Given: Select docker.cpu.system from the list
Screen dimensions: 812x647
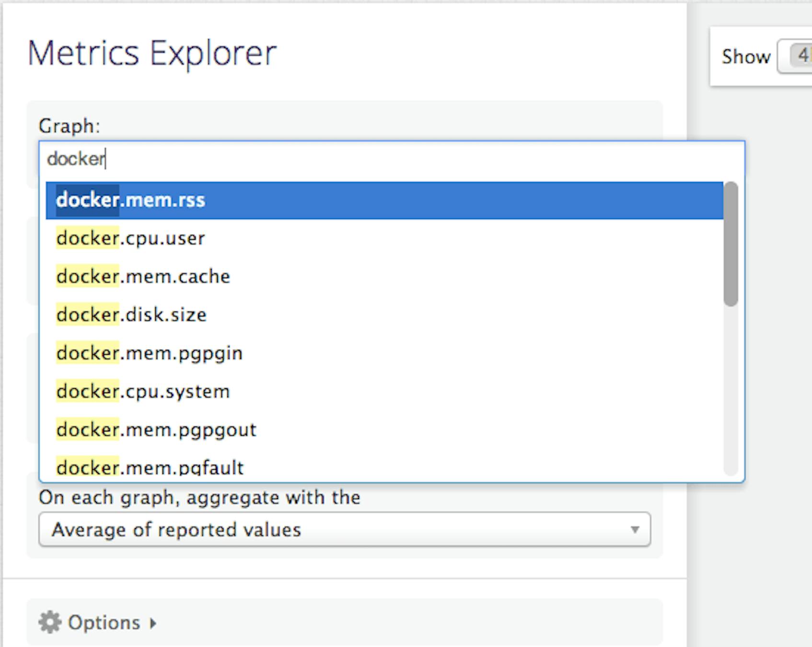Looking at the screenshot, I should point(143,392).
